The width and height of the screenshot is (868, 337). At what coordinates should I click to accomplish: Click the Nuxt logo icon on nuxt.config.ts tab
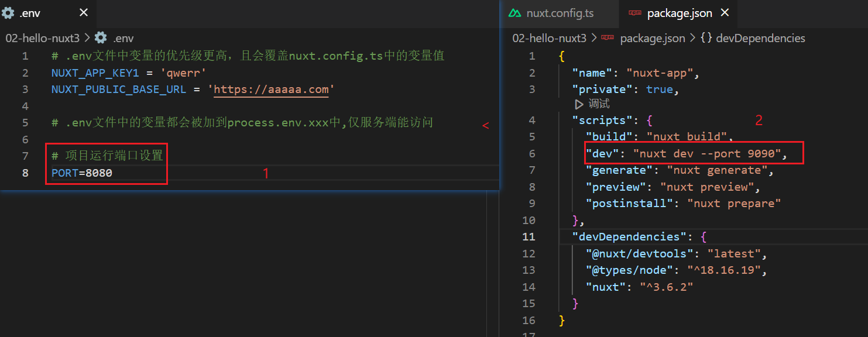click(515, 13)
